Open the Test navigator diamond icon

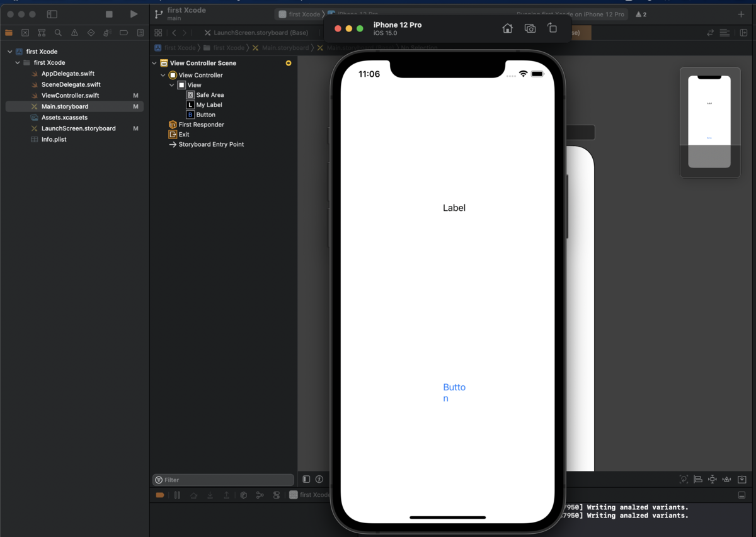[x=91, y=33]
